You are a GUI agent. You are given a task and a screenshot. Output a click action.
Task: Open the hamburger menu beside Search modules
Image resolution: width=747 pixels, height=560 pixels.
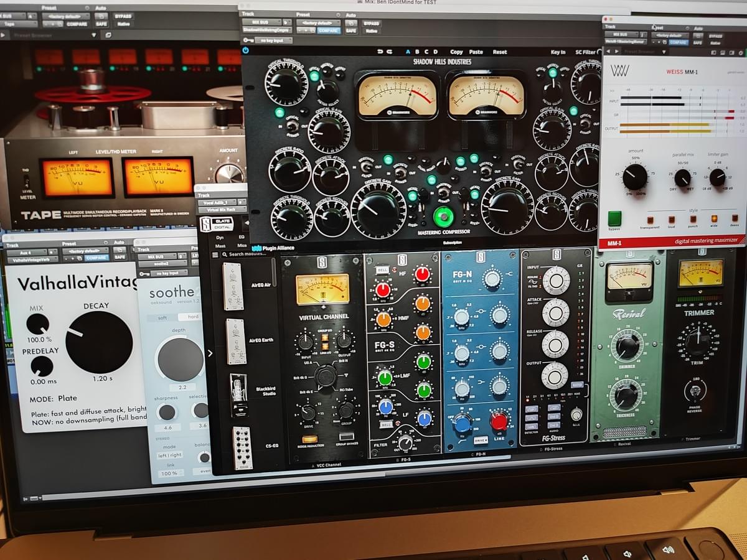coord(214,254)
